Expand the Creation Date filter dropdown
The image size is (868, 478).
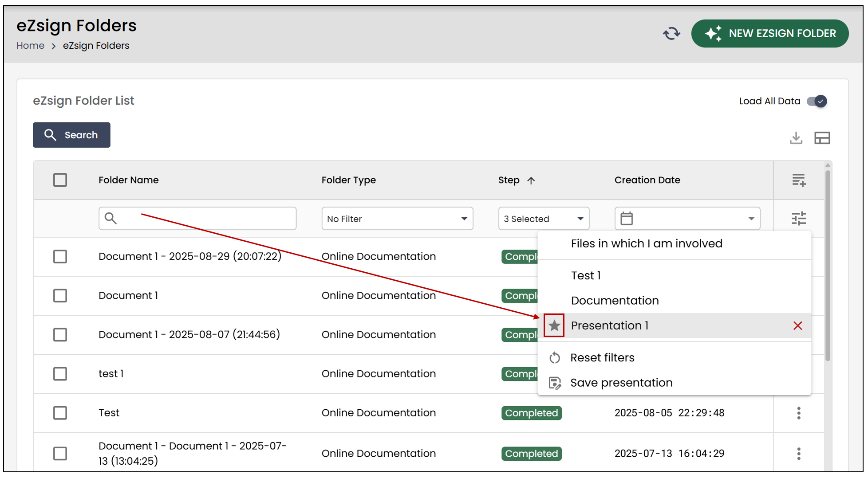pyautogui.click(x=687, y=218)
